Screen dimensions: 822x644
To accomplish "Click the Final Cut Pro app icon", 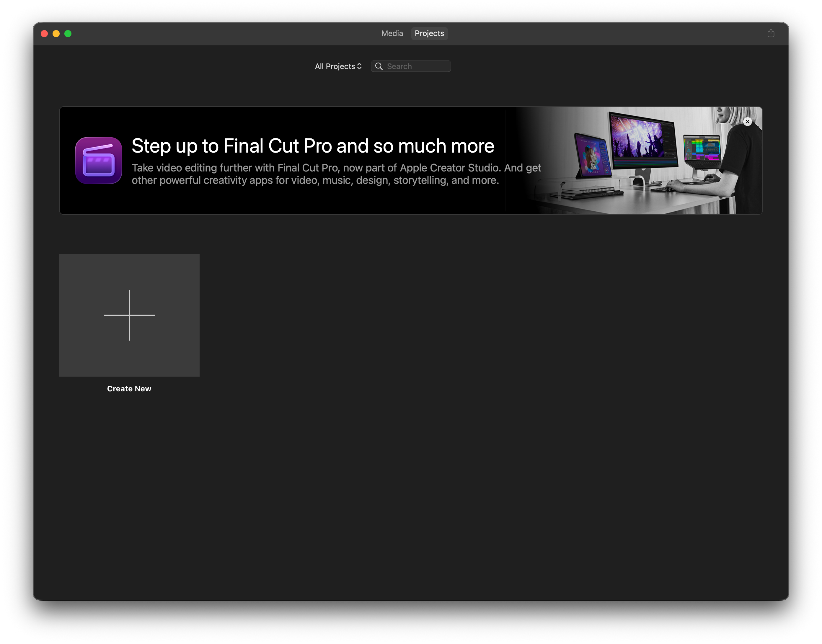I will [98, 160].
